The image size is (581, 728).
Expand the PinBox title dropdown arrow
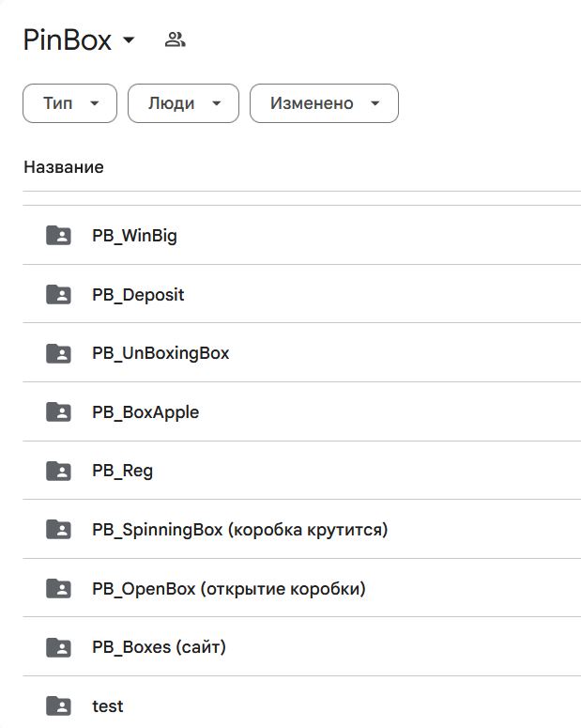130,40
